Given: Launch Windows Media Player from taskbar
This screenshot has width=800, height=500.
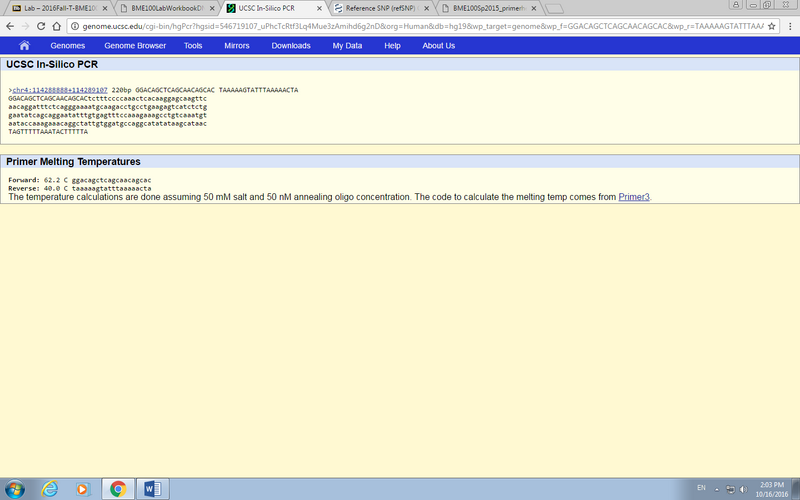Looking at the screenshot, I should pyautogui.click(x=83, y=489).
